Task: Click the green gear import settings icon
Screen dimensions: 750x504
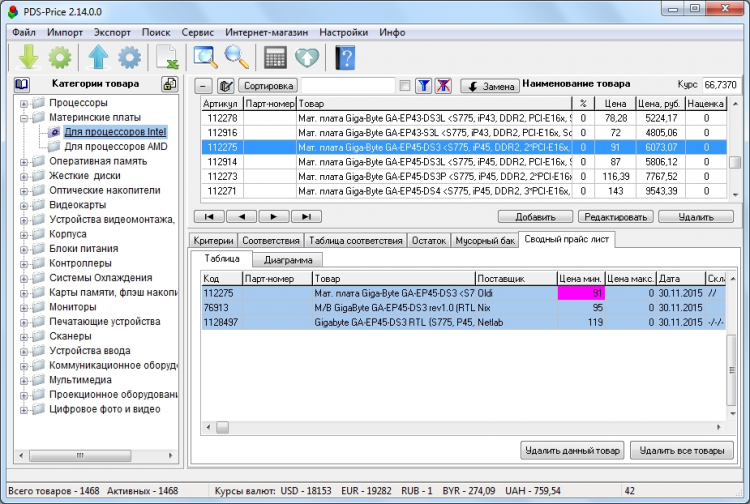Action: point(59,57)
